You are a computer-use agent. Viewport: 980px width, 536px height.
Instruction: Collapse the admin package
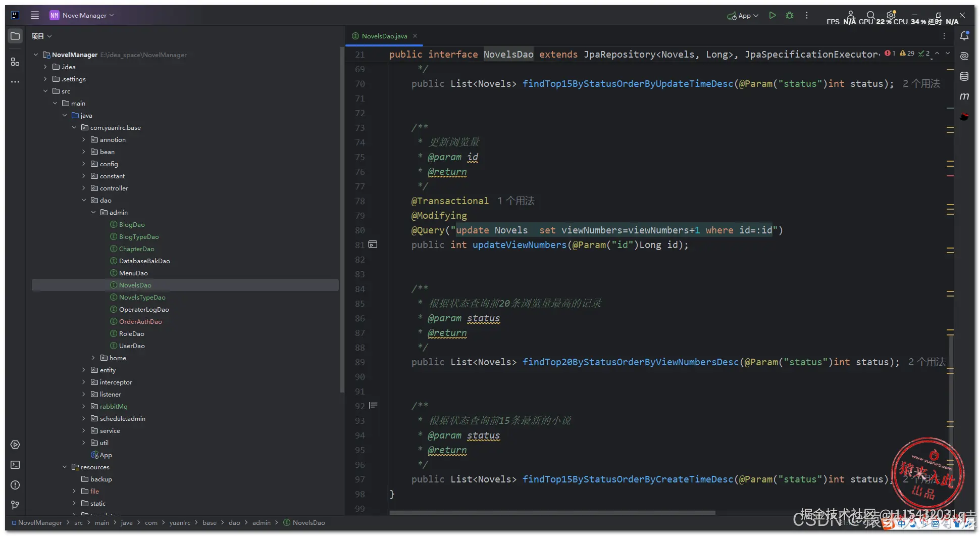(x=93, y=212)
